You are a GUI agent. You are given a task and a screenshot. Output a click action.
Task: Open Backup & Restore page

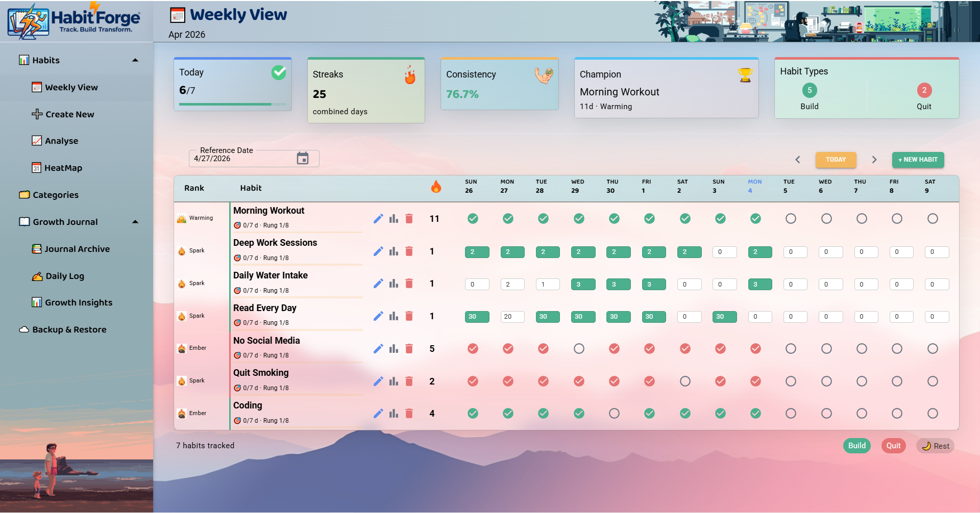pyautogui.click(x=77, y=329)
